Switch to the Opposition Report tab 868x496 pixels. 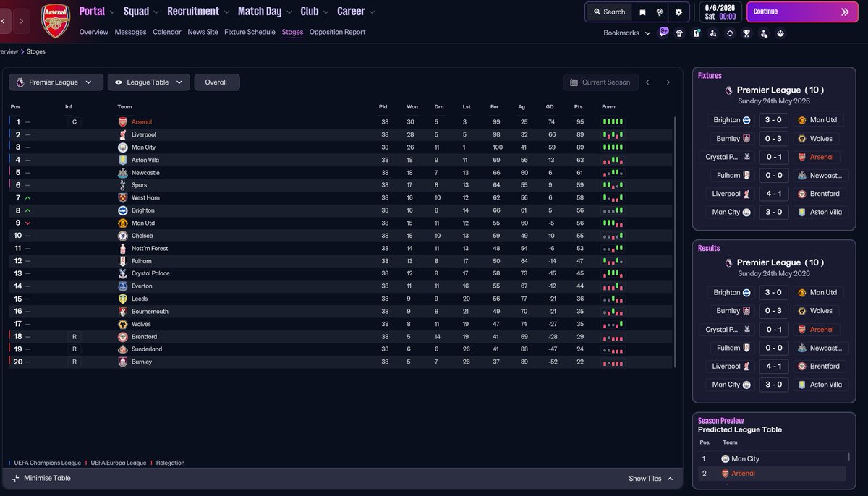337,32
